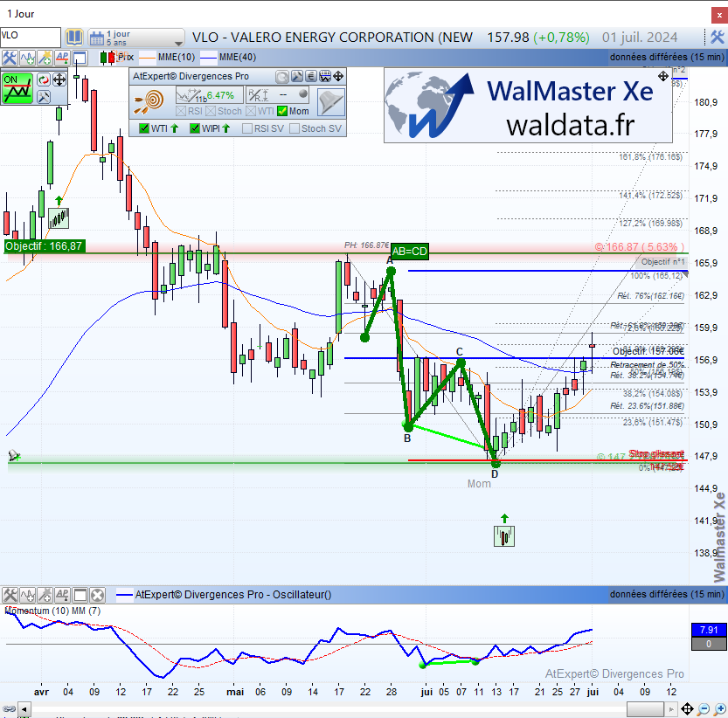Image resolution: width=728 pixels, height=718 pixels.
Task: Click the bell alert icon in Divergences Pro panel
Action: point(331,101)
